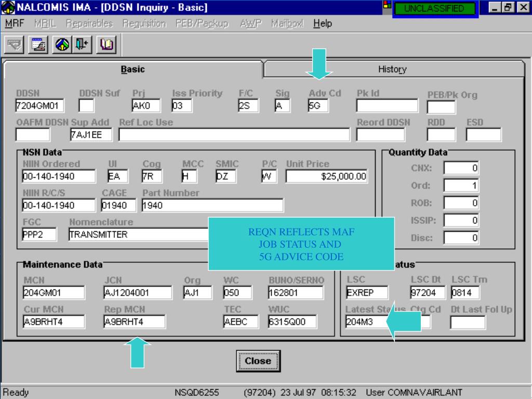532x399 pixels.
Task: Click the BUNO/SERNO field showing 162801
Action: click(296, 293)
